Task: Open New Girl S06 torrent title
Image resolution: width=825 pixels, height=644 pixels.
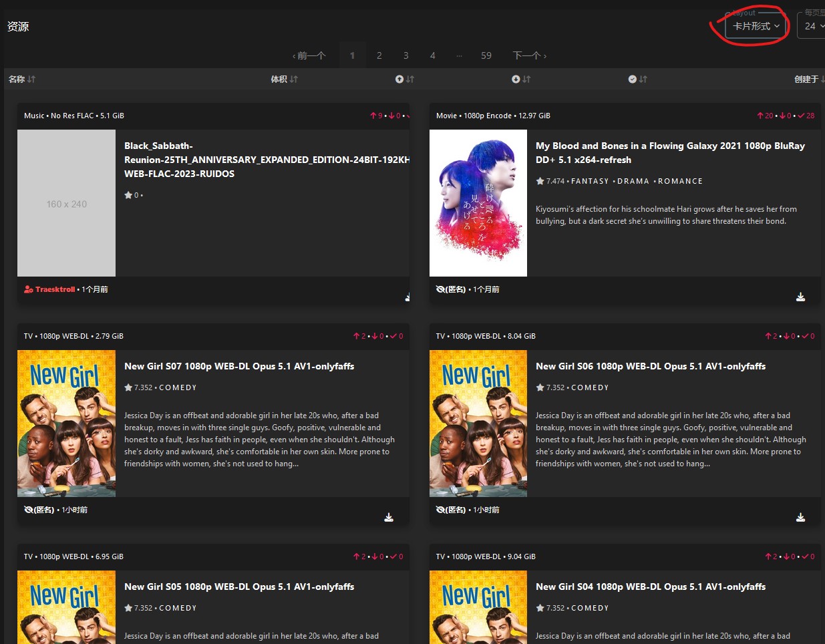Action: (x=651, y=366)
